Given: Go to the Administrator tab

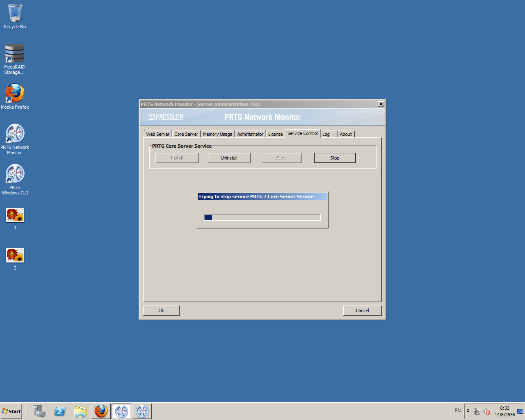Looking at the screenshot, I should pos(250,134).
